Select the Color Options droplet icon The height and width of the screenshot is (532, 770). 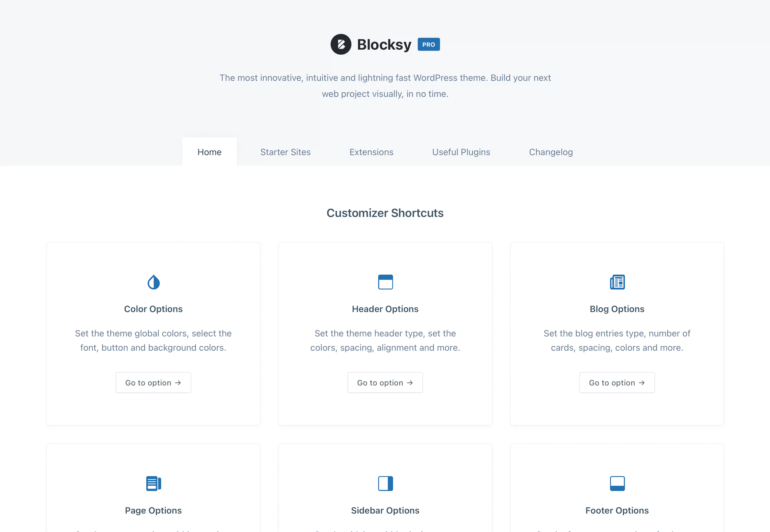(x=153, y=282)
